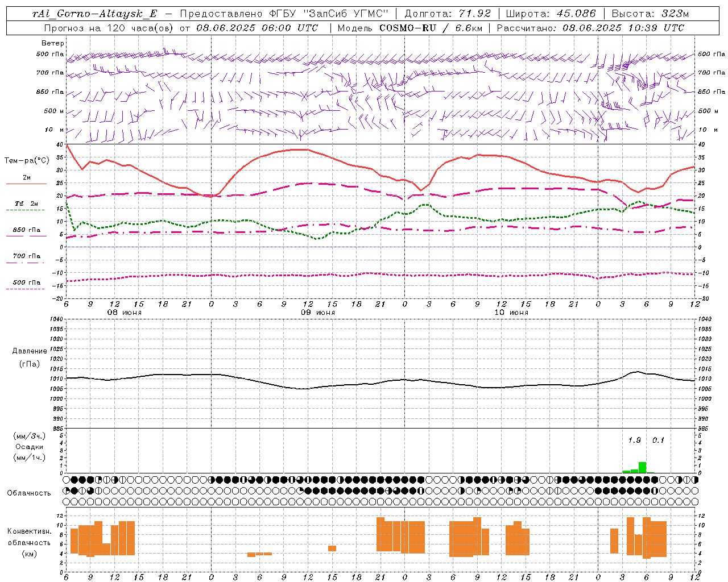Click the 'Тем-ра(°C)' temperature panel label
Viewport: 728px width, 582px height.
pyautogui.click(x=27, y=161)
